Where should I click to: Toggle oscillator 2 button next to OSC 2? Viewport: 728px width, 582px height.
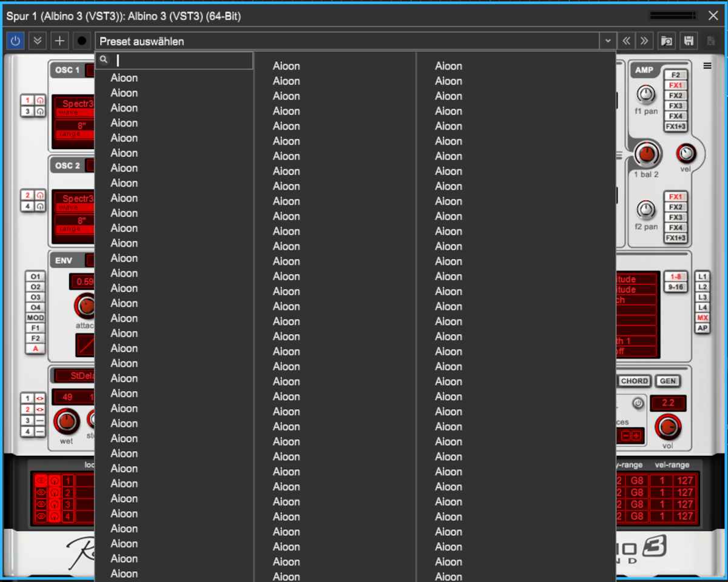point(28,195)
